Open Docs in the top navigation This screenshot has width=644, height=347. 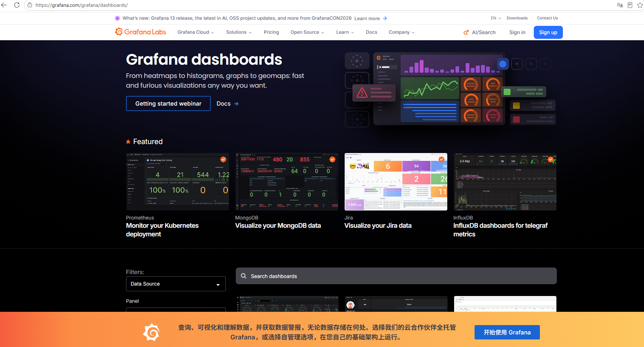(x=372, y=32)
